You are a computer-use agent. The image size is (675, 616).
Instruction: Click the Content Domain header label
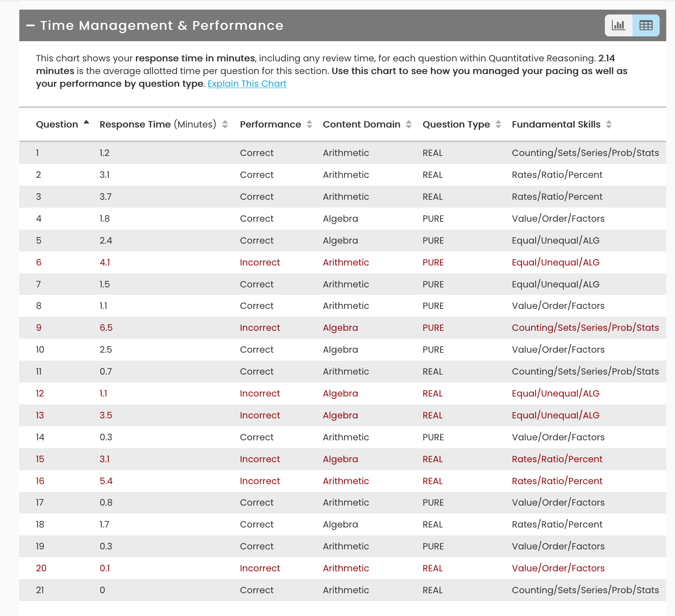tap(361, 124)
